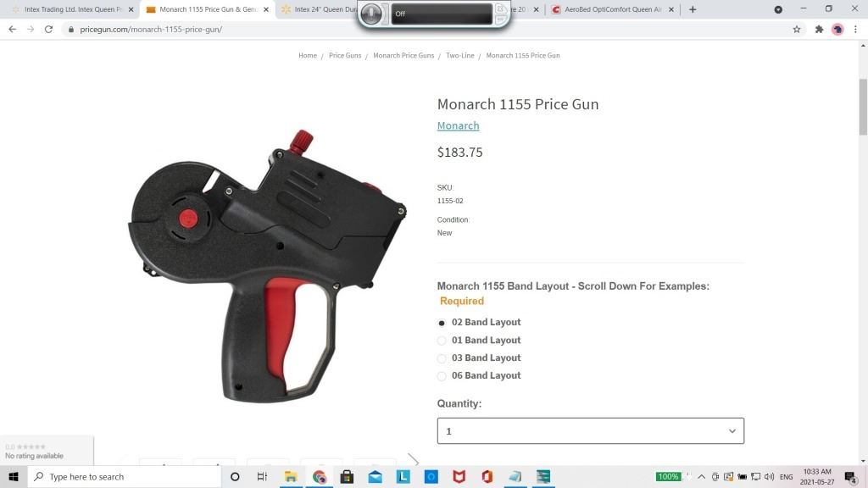Open the Chrome three-dot menu
The height and width of the screenshot is (488, 868).
tap(855, 30)
